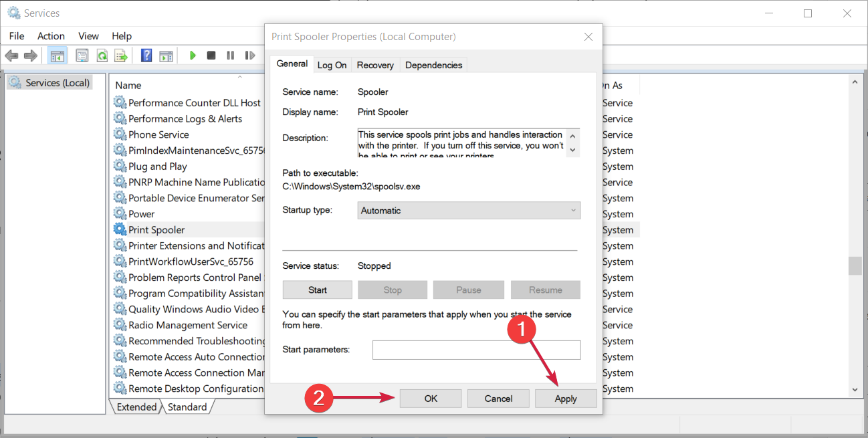Open the Action menu
This screenshot has width=868, height=438.
[x=51, y=36]
